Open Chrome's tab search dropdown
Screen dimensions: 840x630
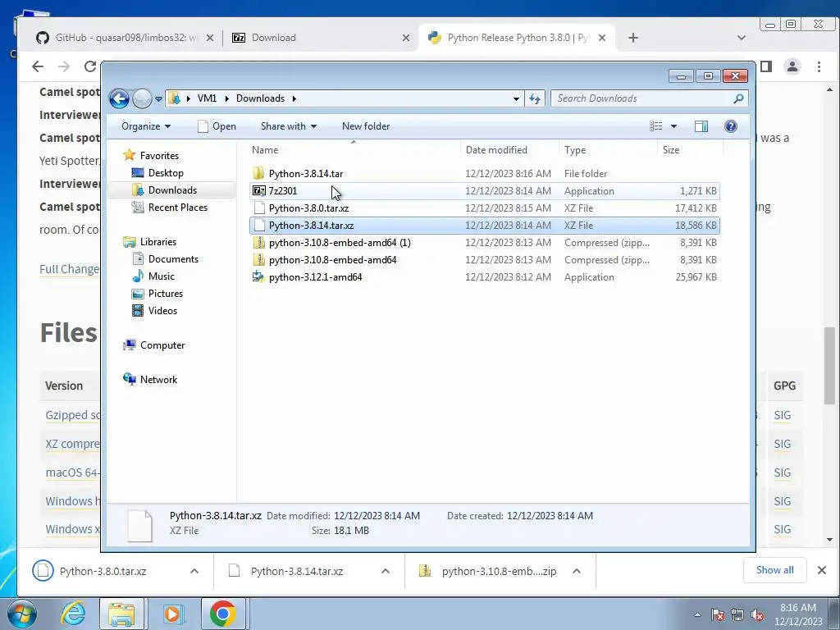742,38
